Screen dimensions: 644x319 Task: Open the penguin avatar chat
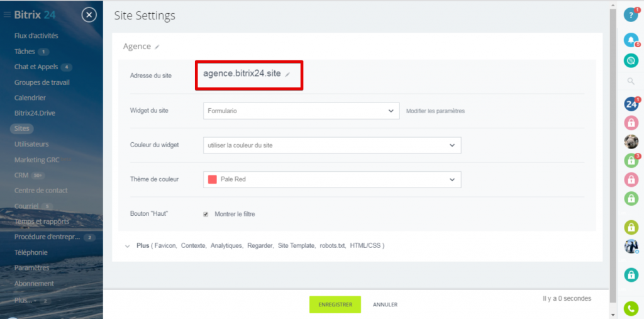click(x=631, y=246)
